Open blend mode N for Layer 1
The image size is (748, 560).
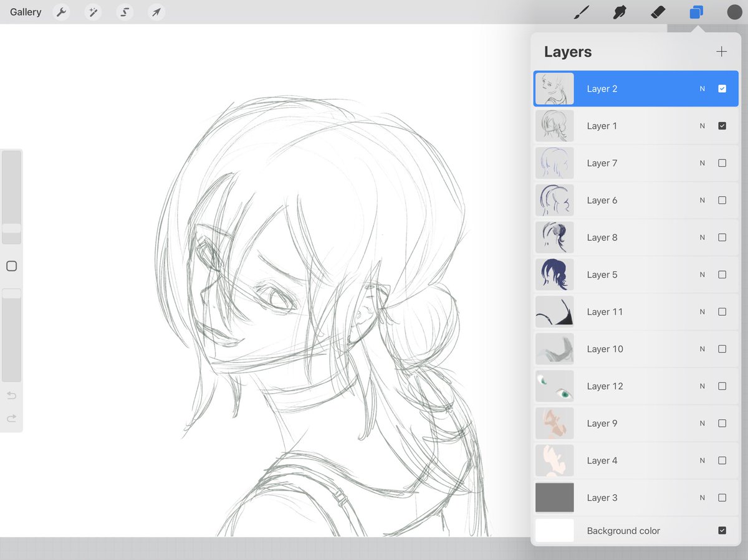[702, 126]
